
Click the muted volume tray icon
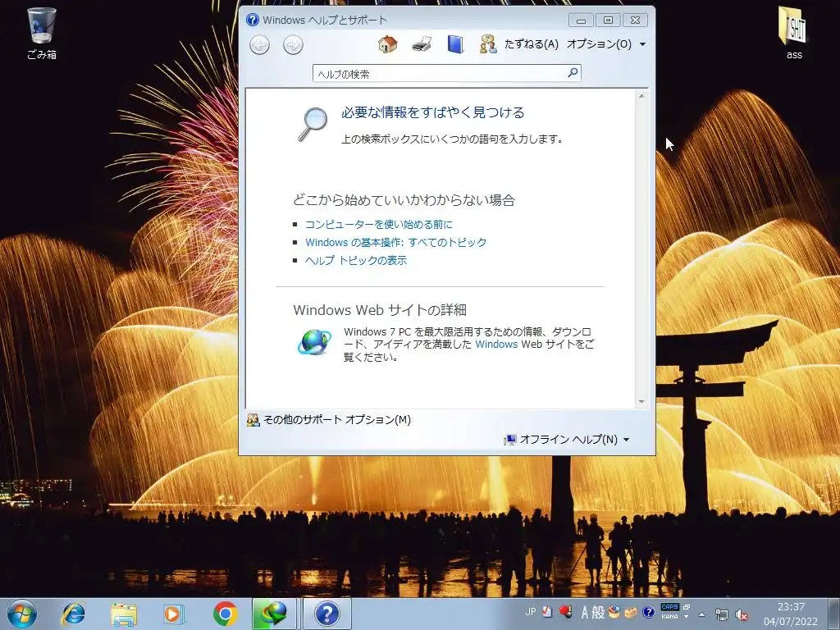click(x=742, y=614)
